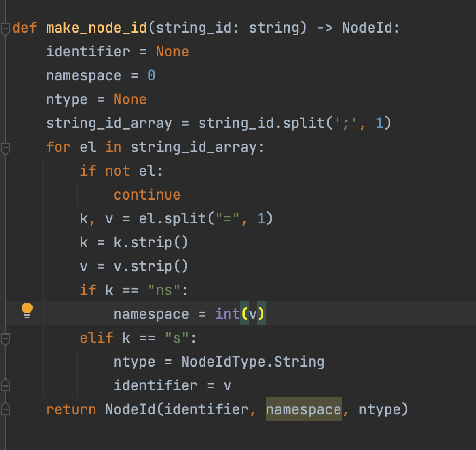Click the string ';' inside the split call

345,123
